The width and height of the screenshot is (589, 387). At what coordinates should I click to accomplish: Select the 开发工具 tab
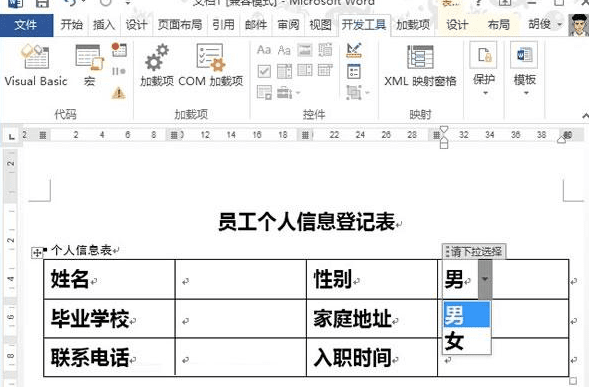coord(364,25)
